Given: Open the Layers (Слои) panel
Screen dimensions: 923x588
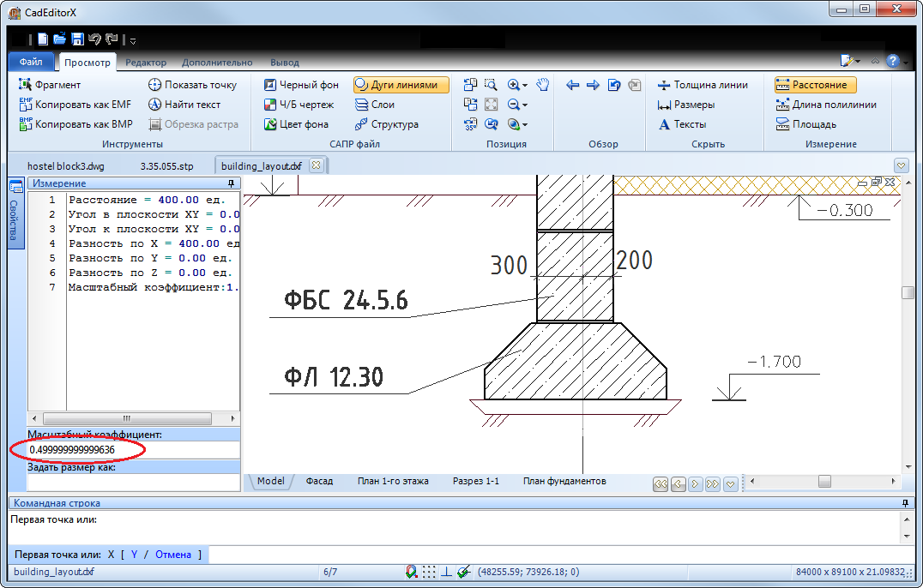Looking at the screenshot, I should click(374, 105).
